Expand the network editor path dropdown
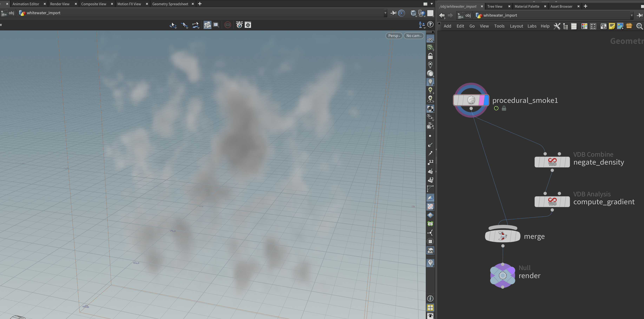Screen dimensions: 644x319 coord(632,15)
